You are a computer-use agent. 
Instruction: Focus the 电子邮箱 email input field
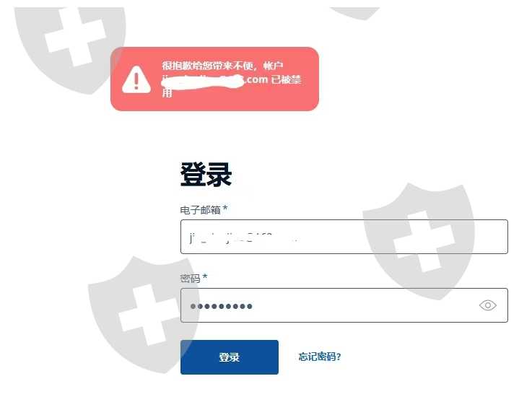tap(344, 237)
